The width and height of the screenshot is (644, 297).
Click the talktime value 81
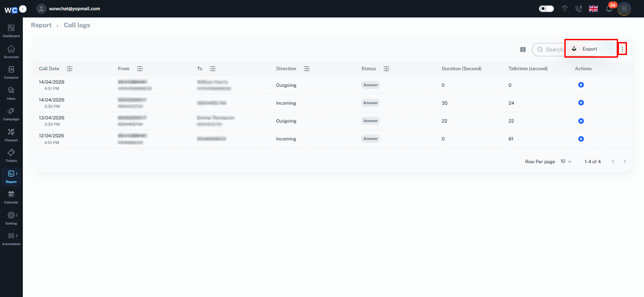pos(511,139)
